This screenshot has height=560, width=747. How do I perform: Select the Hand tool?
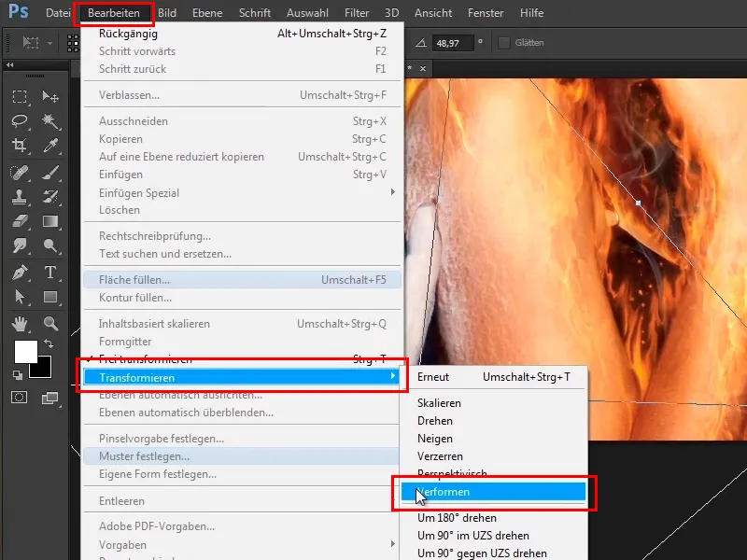20,324
